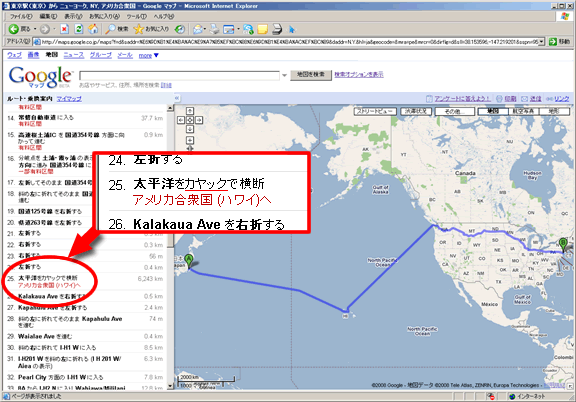Open ウェブ link in top navigation
Image resolution: width=576 pixels, height=402 pixels.
(x=15, y=55)
